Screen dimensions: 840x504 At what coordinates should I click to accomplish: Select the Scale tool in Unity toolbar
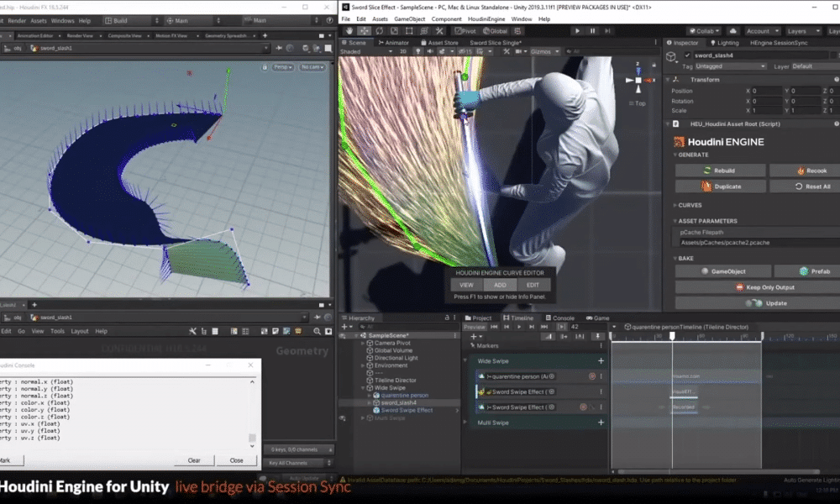394,31
